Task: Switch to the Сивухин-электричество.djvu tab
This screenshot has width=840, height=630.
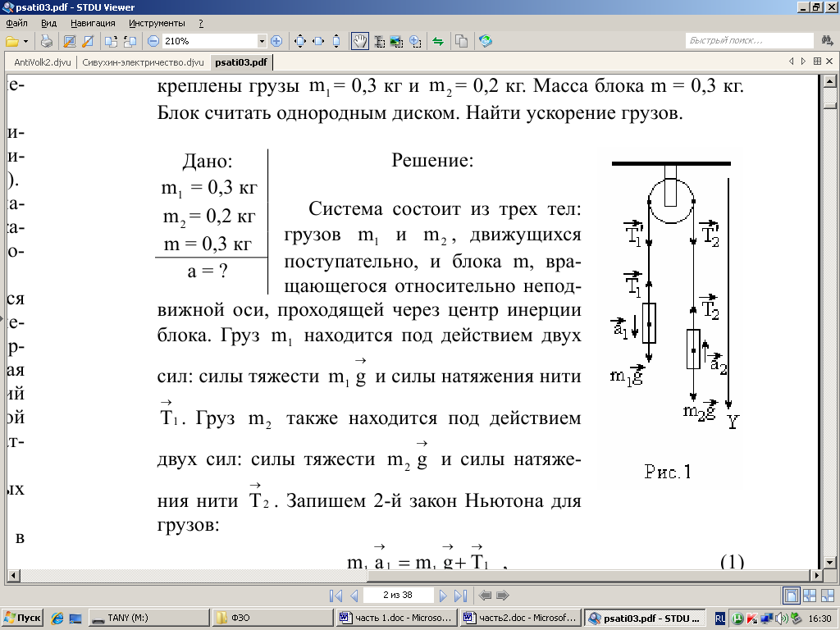Action: tap(143, 62)
